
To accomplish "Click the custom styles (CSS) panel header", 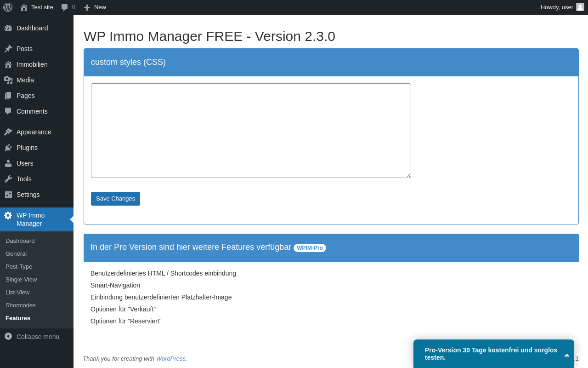I will coord(331,63).
